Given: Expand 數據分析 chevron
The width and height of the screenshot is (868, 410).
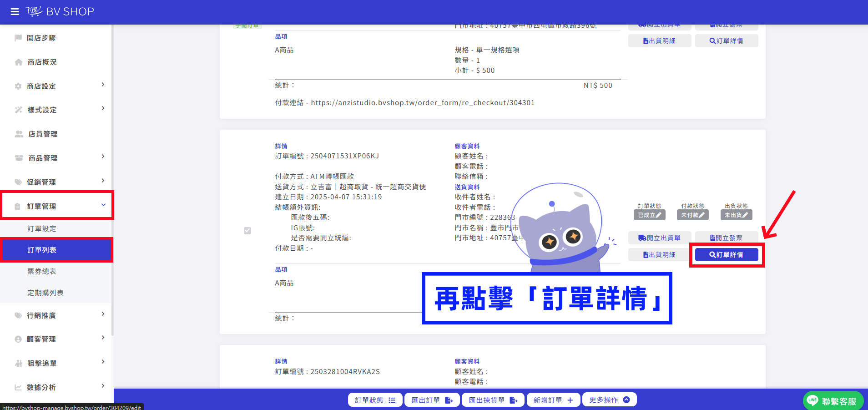Looking at the screenshot, I should tap(103, 386).
